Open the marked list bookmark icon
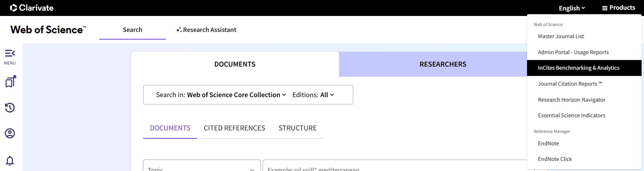The width and height of the screenshot is (644, 171). point(10,82)
